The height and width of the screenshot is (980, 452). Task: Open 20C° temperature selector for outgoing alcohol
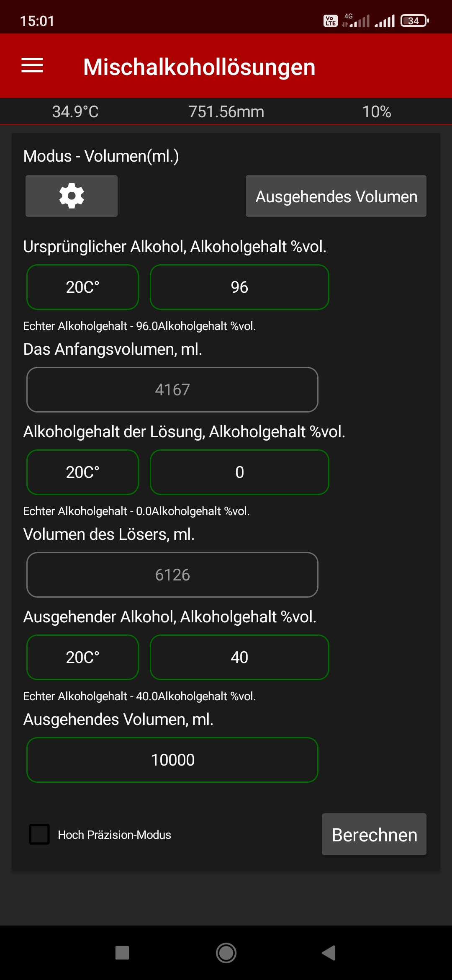pos(82,658)
